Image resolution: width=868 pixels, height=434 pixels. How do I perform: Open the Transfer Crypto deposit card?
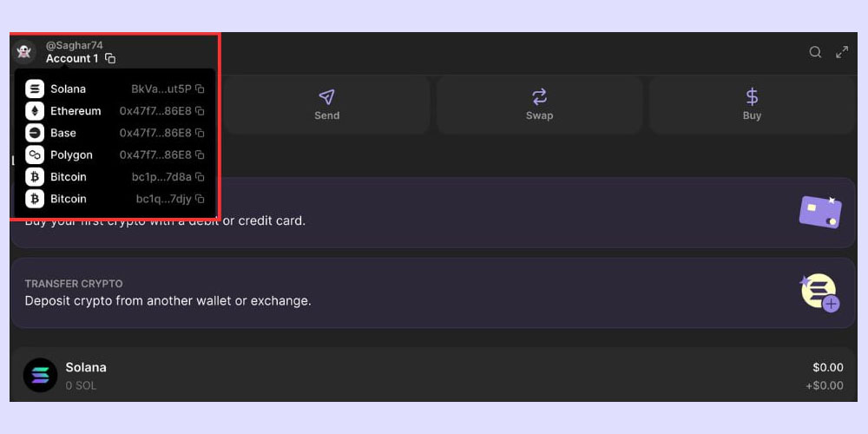coord(432,293)
